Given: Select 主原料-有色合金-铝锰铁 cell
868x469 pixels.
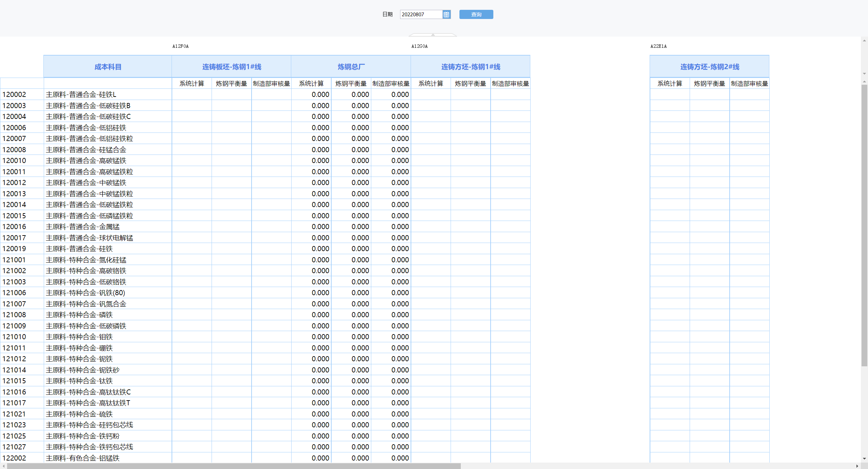Looking at the screenshot, I should tap(108, 458).
